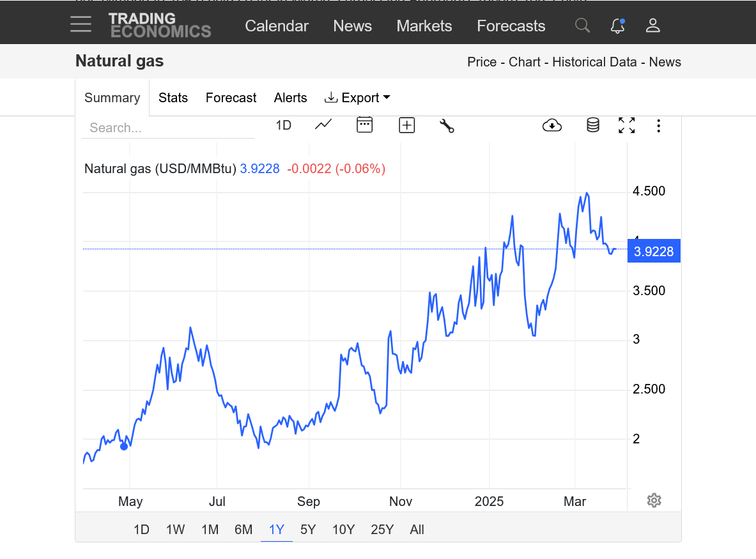Click the Historical Data link
The height and width of the screenshot is (559, 756).
tap(594, 62)
